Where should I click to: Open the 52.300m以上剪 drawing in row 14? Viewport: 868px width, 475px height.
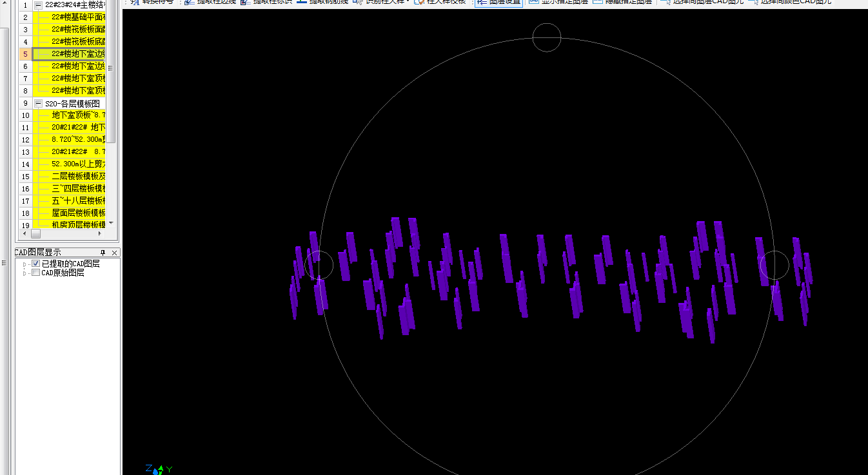click(x=69, y=164)
